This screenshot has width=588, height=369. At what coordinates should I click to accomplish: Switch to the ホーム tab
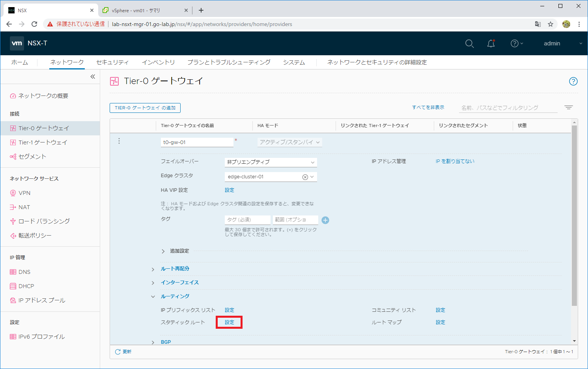coord(20,62)
